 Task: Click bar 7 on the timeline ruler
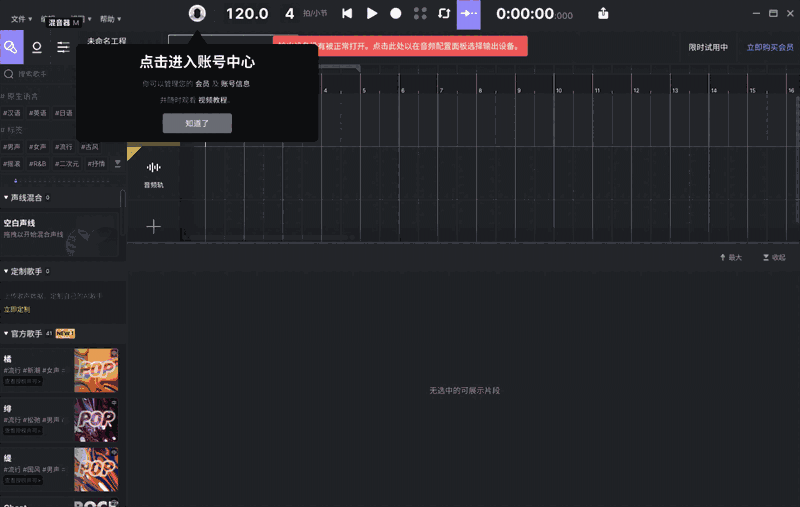441,90
